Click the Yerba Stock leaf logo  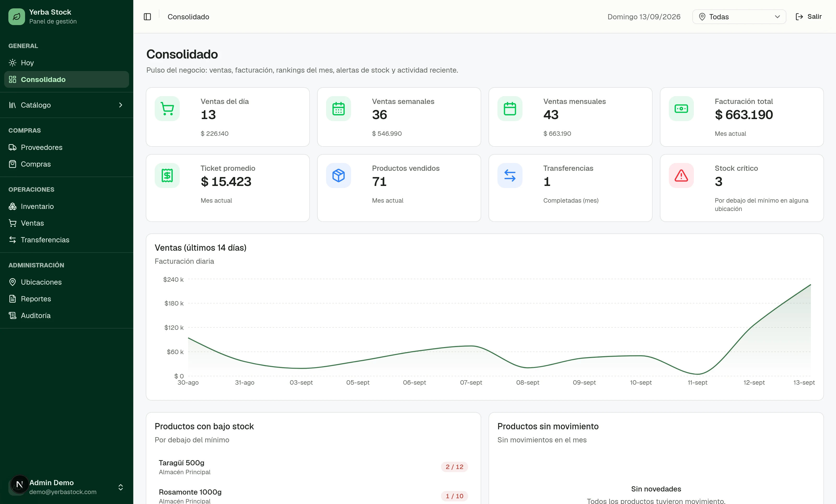click(17, 17)
